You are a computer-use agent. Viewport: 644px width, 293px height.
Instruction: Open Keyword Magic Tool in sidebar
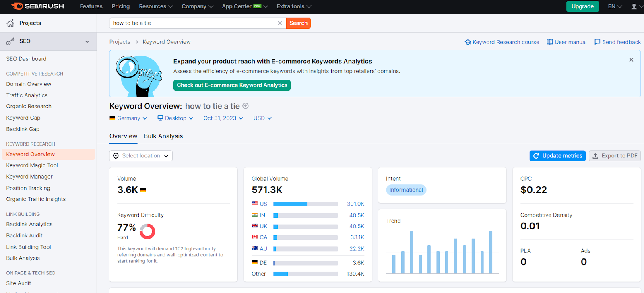point(32,165)
